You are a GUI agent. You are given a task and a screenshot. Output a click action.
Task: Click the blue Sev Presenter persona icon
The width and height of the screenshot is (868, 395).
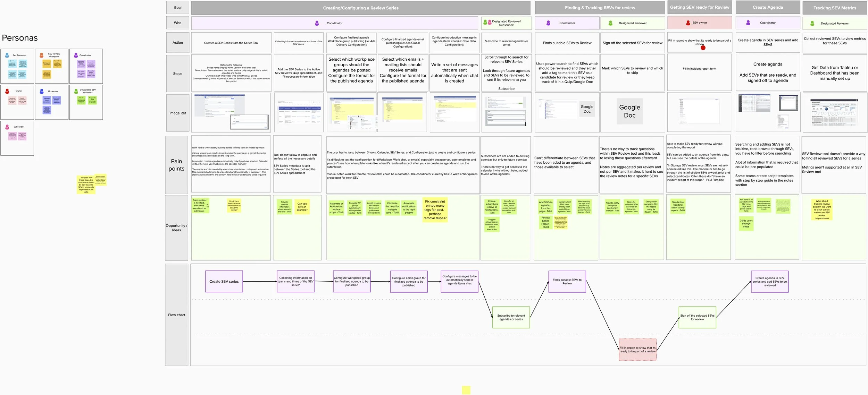pyautogui.click(x=7, y=55)
